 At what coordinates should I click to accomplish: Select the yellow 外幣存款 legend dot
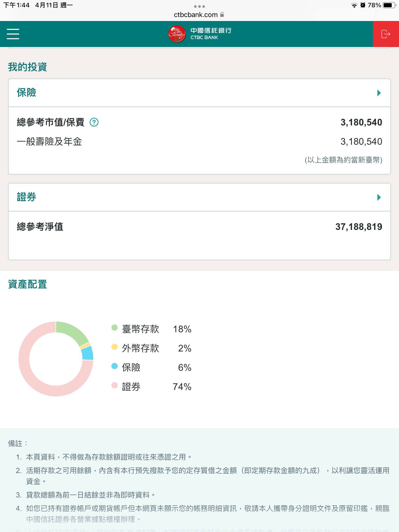115,347
